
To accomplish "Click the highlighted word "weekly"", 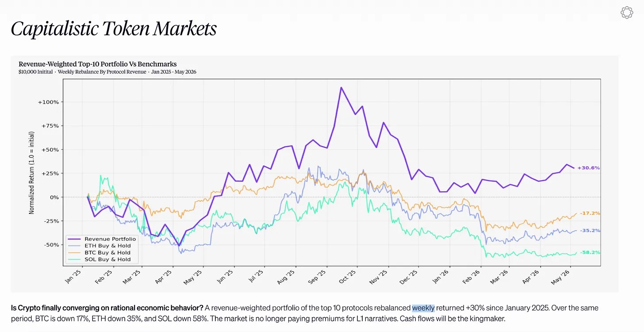I will point(423,308).
